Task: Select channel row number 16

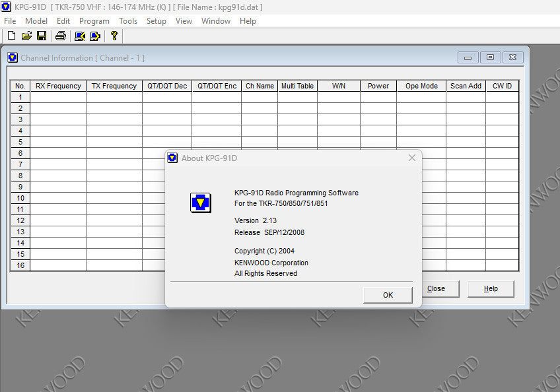Action: (20, 265)
